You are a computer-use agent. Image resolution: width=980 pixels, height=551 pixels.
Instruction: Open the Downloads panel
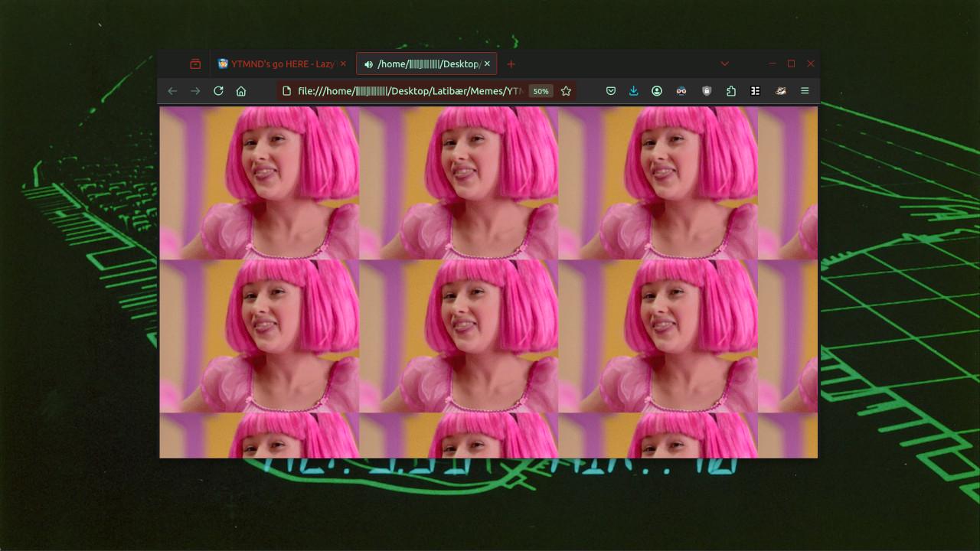(x=634, y=91)
